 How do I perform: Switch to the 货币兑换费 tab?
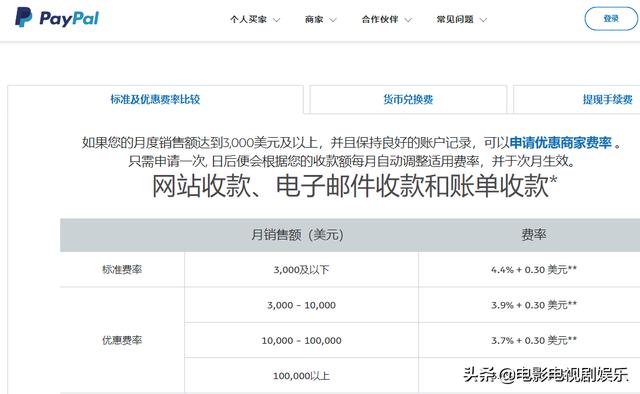coord(408,99)
